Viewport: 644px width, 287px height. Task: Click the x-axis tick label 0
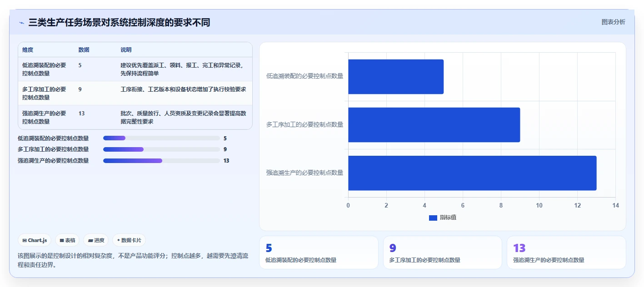pos(348,205)
